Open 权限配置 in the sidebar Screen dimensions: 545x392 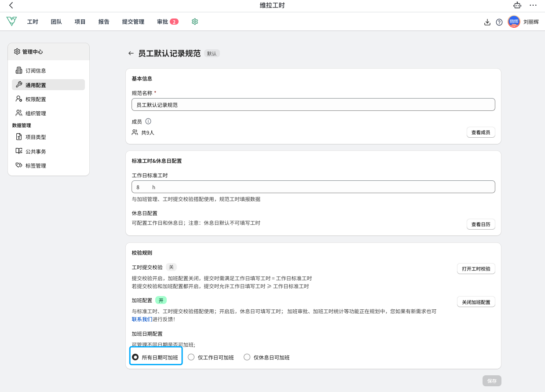coord(35,99)
